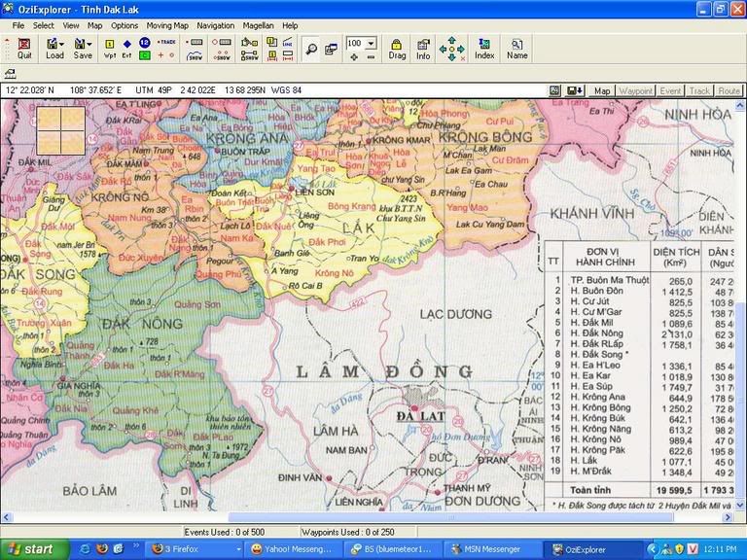Click the small printer icon below Quit
Image resolution: width=747 pixels, height=560 pixels.
click(10, 74)
